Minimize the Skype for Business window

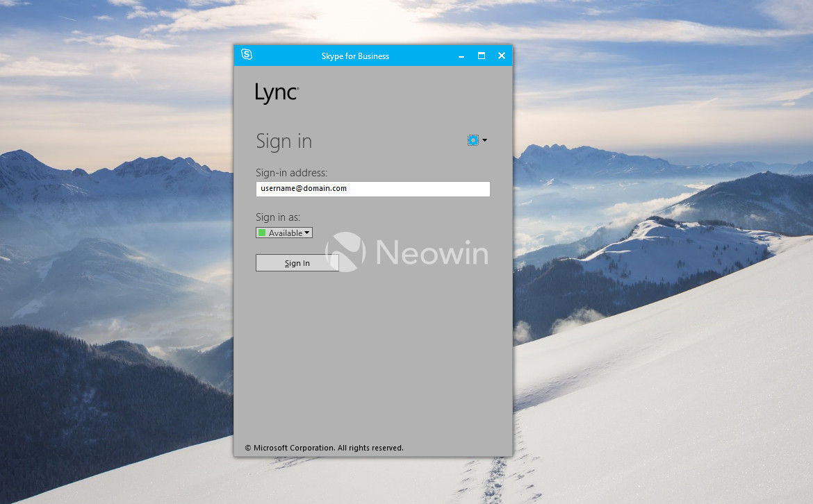click(461, 56)
